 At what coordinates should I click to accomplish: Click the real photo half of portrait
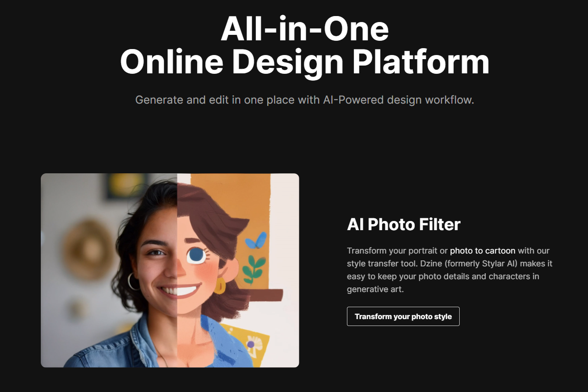tap(109, 271)
